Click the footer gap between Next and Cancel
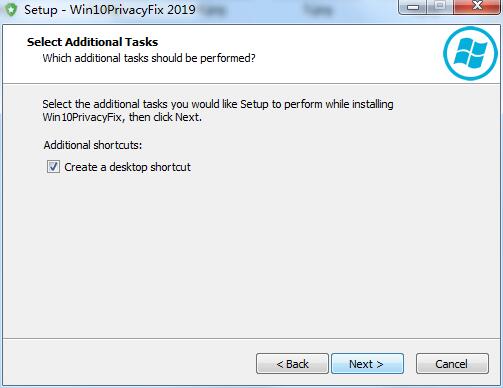 [x=410, y=364]
